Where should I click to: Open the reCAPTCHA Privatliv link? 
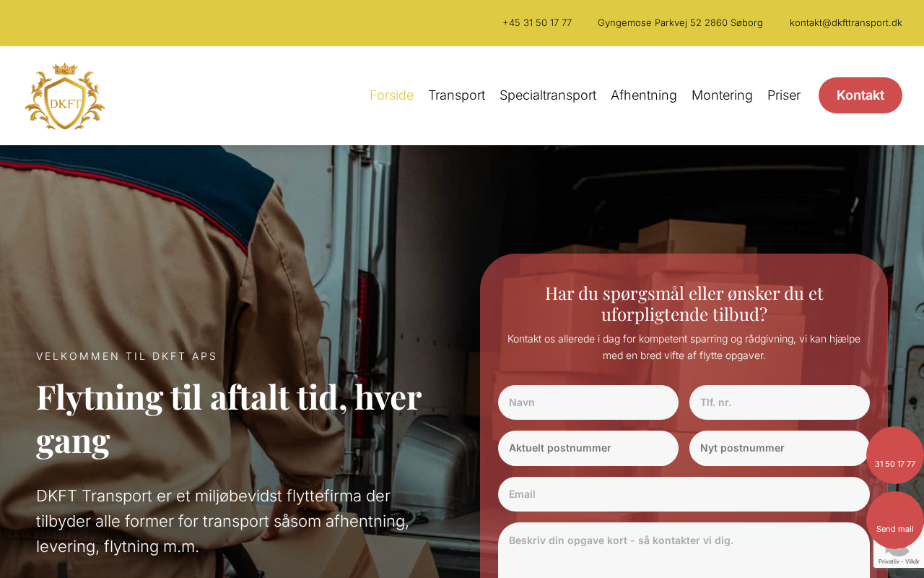(888, 561)
